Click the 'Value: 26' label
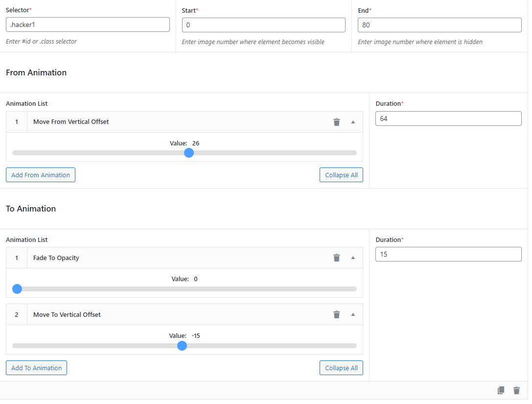Image resolution: width=532 pixels, height=404 pixels. pyautogui.click(x=185, y=143)
